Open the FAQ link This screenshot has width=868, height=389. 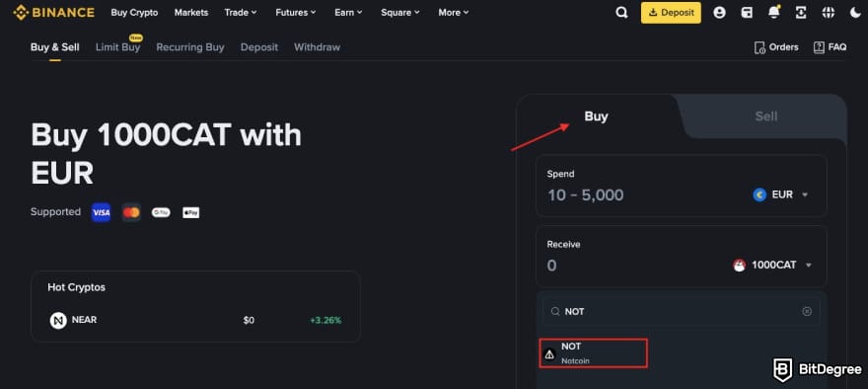coord(830,47)
